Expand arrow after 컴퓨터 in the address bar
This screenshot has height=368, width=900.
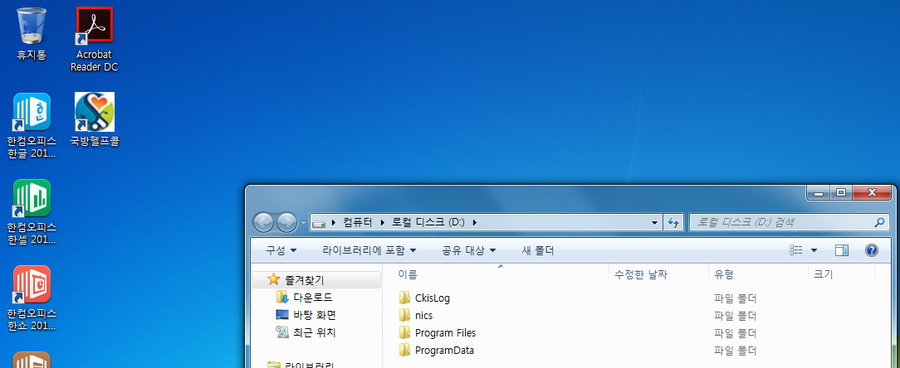[382, 222]
